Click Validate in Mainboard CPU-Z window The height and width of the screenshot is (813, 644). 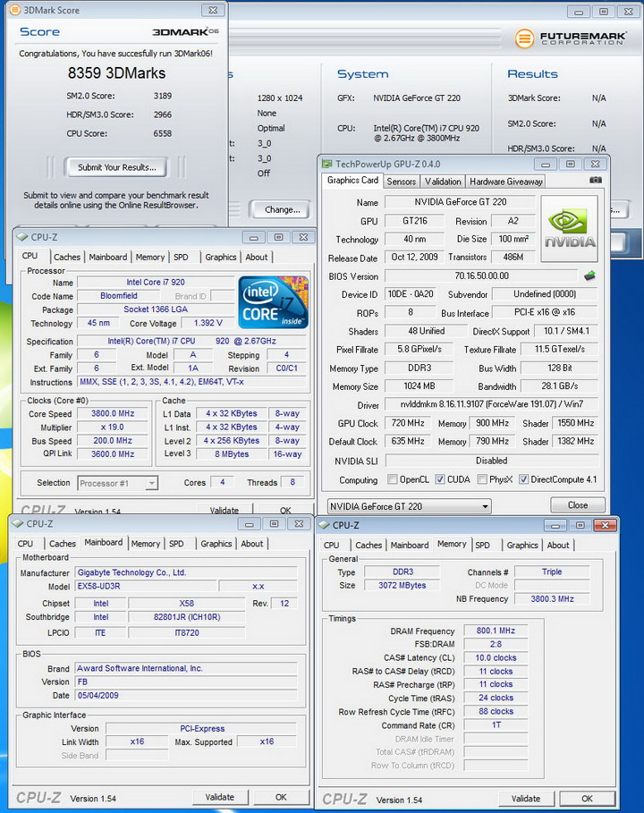point(219,797)
